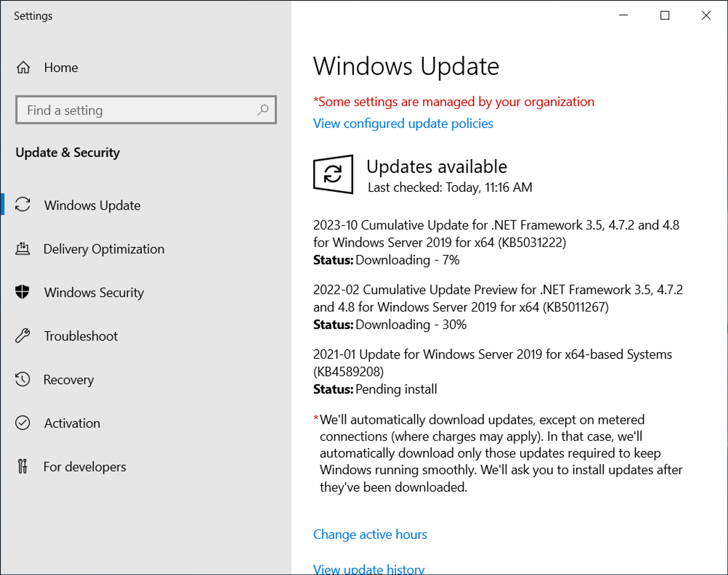Screen dimensions: 728x575
Task: Click the For developers tools icon
Action: [23, 466]
